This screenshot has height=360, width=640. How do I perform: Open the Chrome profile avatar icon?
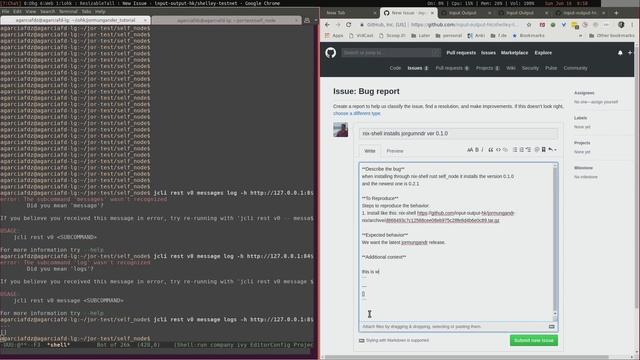(x=621, y=24)
